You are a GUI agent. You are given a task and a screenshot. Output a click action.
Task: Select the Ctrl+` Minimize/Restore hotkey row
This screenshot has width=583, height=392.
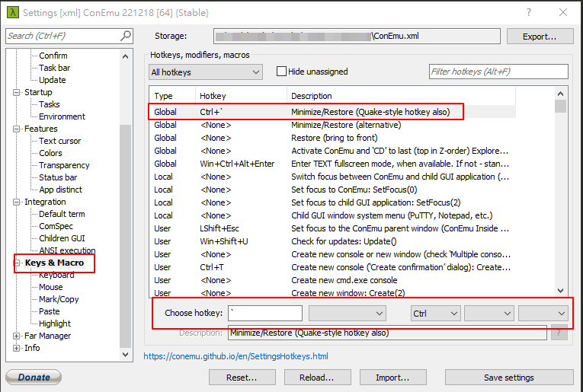[332, 112]
